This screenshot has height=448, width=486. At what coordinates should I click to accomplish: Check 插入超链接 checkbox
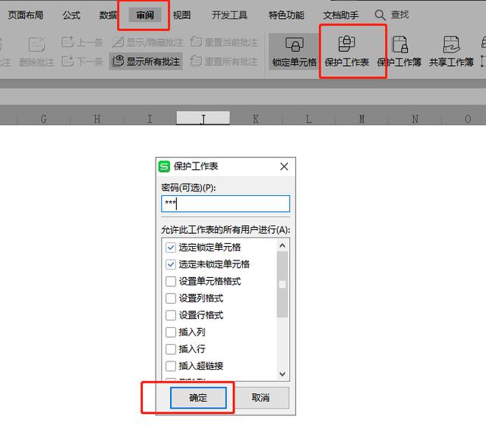(x=171, y=366)
